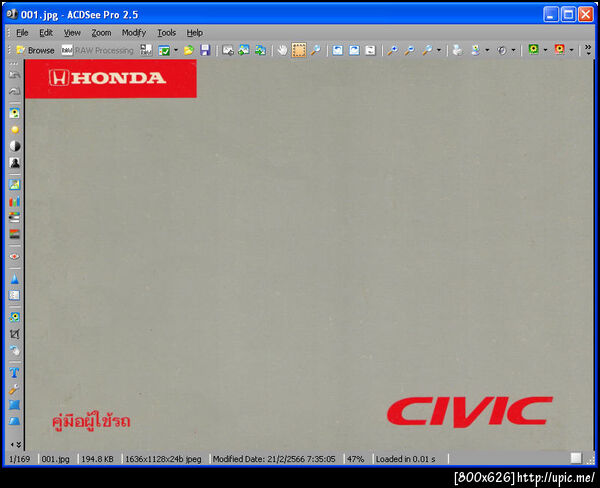Open the zoom level options dropdown arrow
600x488 pixels.
pyautogui.click(x=439, y=50)
